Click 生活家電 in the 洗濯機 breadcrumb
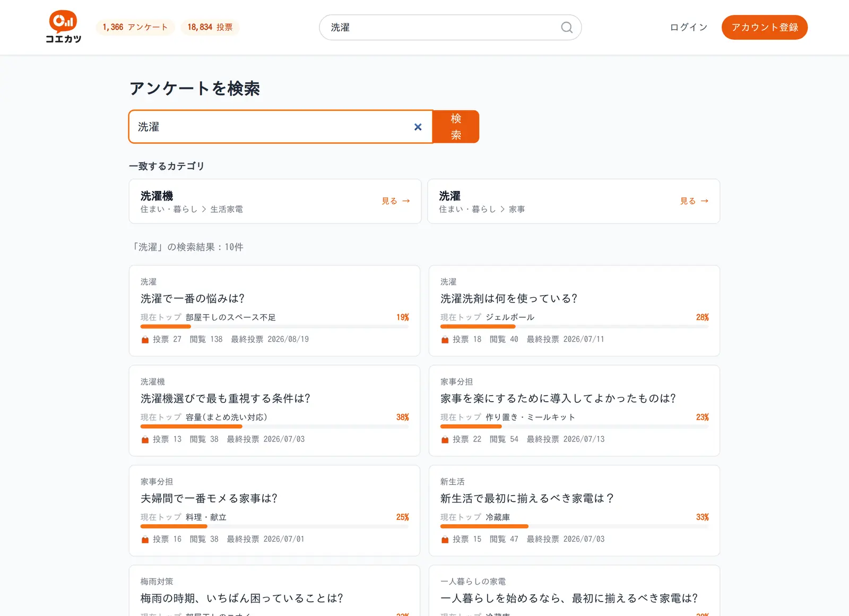849x616 pixels. click(x=227, y=210)
